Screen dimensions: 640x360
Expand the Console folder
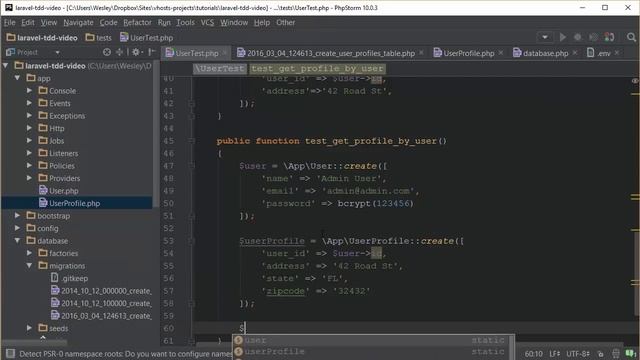[29, 91]
